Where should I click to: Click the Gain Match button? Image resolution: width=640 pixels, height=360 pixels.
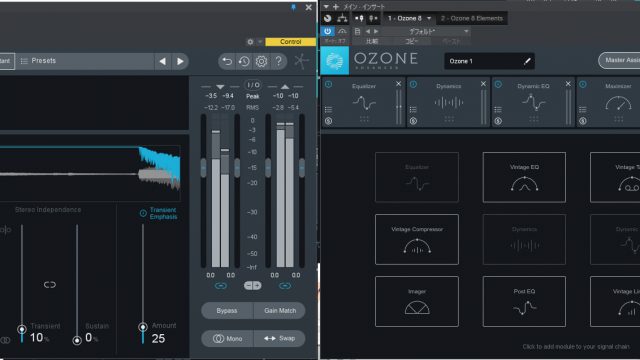pos(280,311)
